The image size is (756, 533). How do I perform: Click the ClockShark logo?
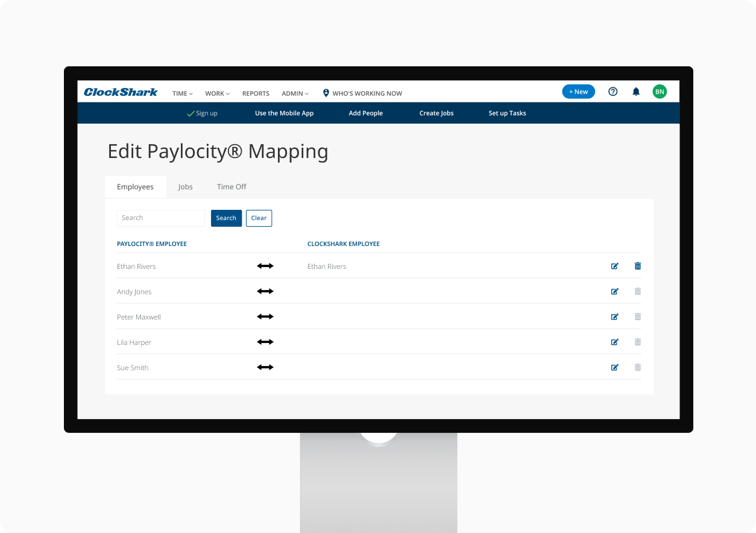coord(121,92)
